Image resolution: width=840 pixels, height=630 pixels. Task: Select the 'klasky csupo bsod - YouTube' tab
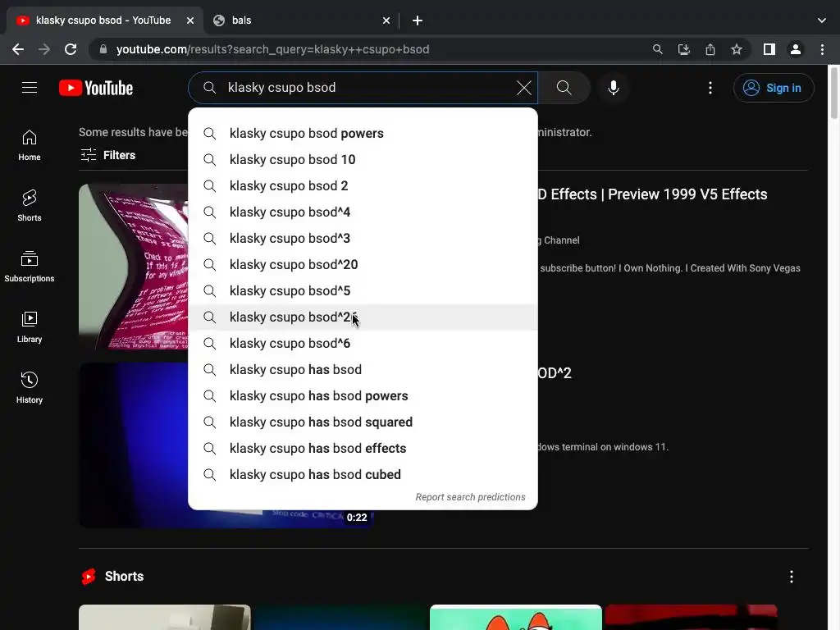pyautogui.click(x=104, y=21)
